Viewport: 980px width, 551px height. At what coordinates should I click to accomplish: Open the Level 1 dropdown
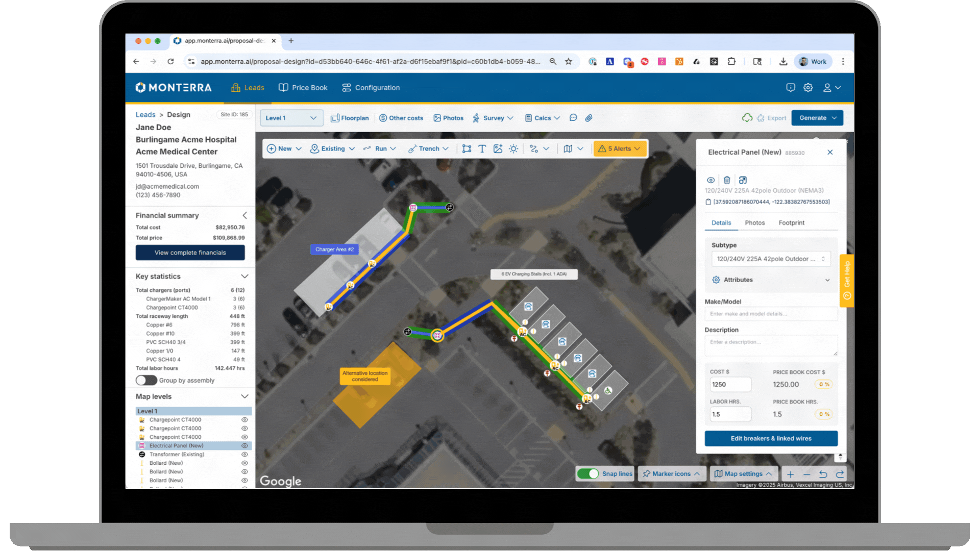291,118
